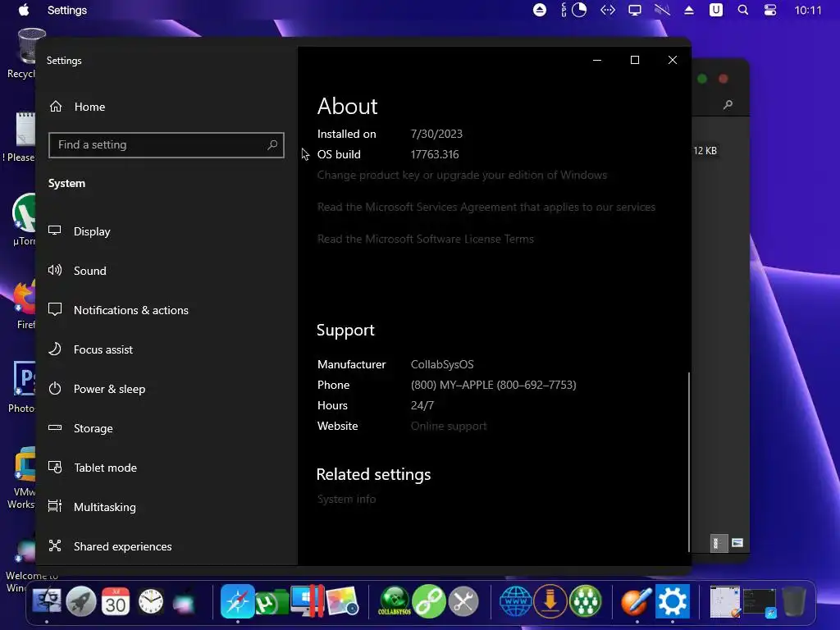Screen dimensions: 840x630
Task: Click the magnifier icon in Find a setting
Action: coord(272,144)
